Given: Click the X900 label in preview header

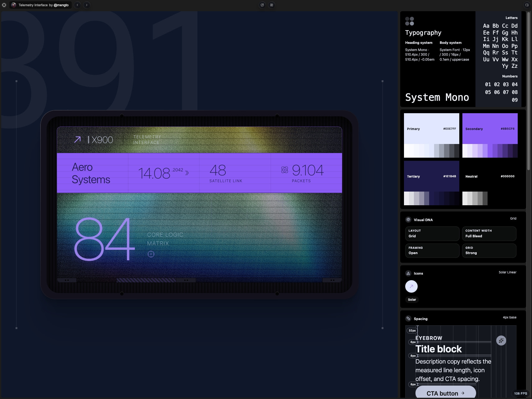Looking at the screenshot, I should (102, 140).
